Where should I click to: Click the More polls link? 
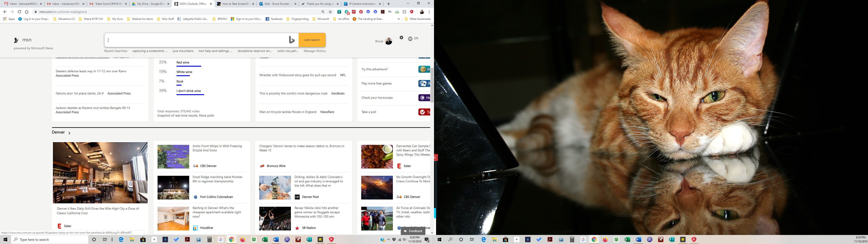[207, 116]
